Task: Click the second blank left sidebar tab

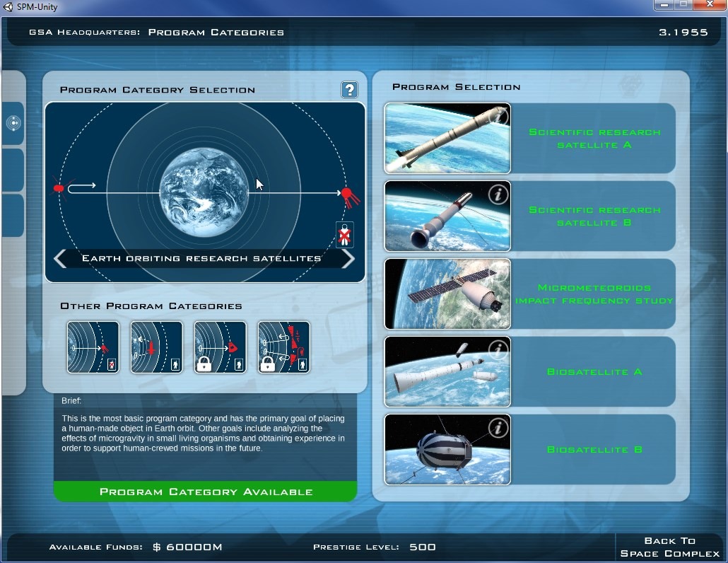Action: click(13, 170)
